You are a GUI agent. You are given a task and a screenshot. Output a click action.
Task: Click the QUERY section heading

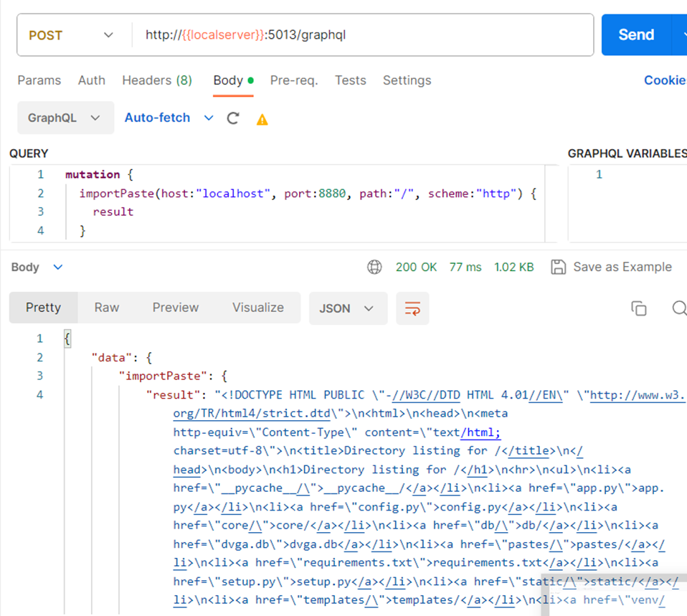coord(29,153)
